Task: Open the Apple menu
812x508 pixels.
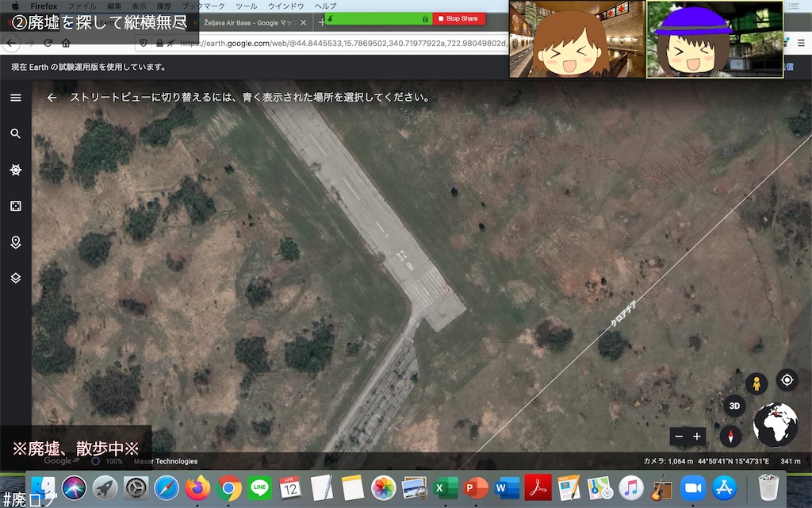Action: coord(15,6)
